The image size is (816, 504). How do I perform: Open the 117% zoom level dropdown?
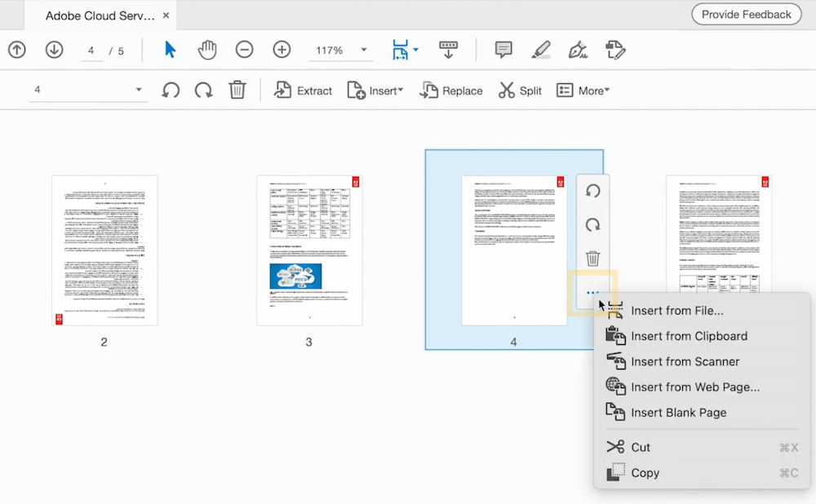363,51
